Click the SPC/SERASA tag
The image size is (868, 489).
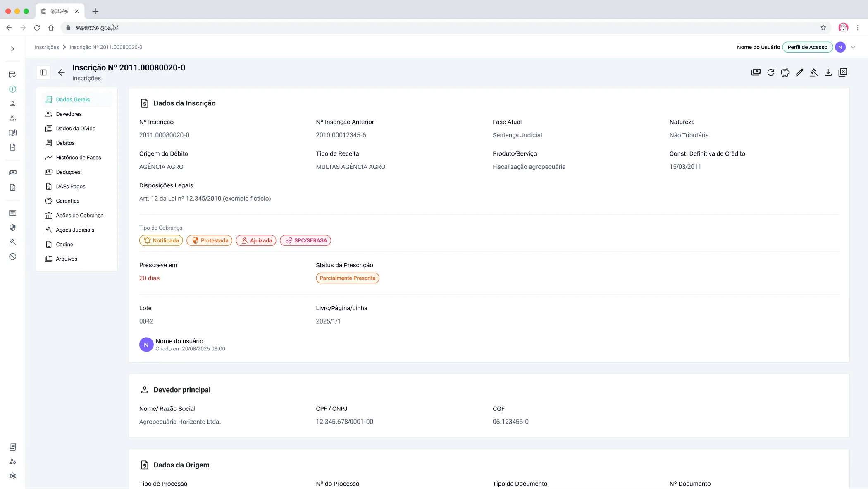(305, 240)
